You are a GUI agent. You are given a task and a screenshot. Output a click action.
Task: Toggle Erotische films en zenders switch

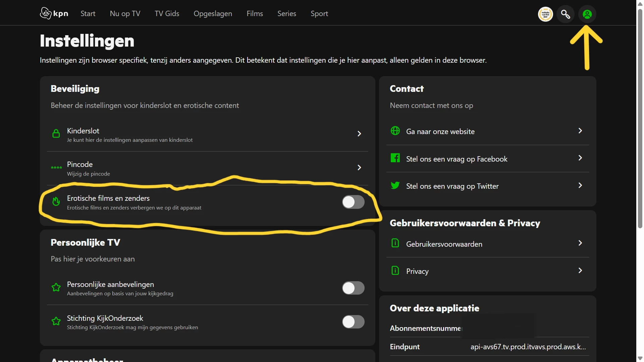[x=353, y=202]
